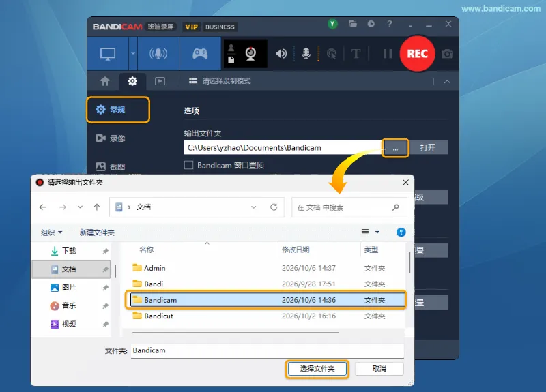This screenshot has height=392, width=546.
Task: Change the view layout icon
Action: [x=365, y=232]
